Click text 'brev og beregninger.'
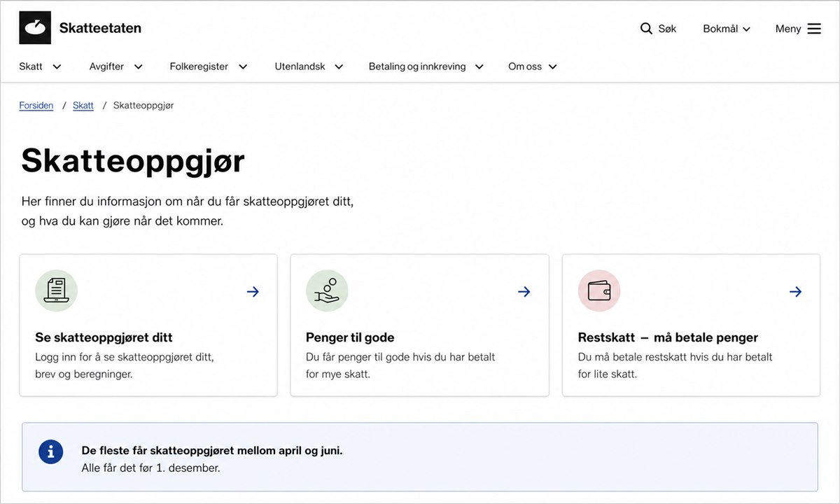 point(84,374)
